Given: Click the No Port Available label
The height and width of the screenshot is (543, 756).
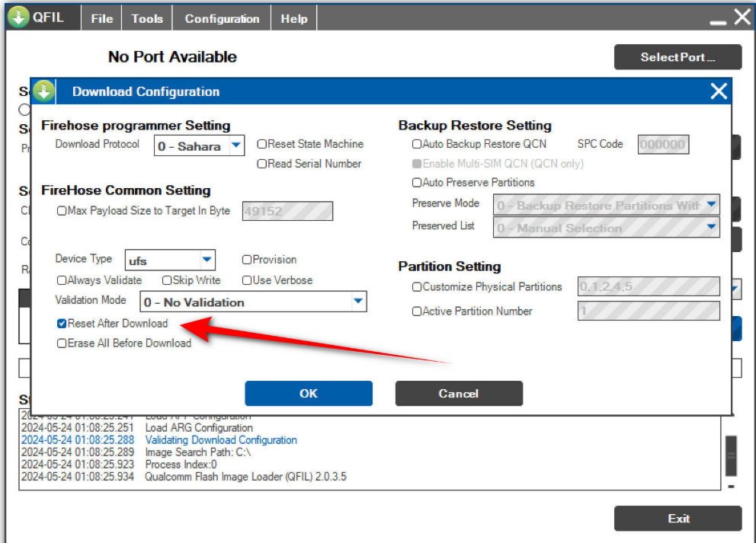Looking at the screenshot, I should [x=172, y=57].
